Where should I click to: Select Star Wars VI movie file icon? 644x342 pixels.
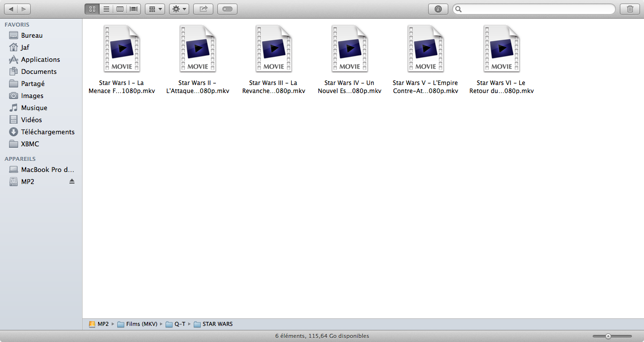pyautogui.click(x=502, y=49)
